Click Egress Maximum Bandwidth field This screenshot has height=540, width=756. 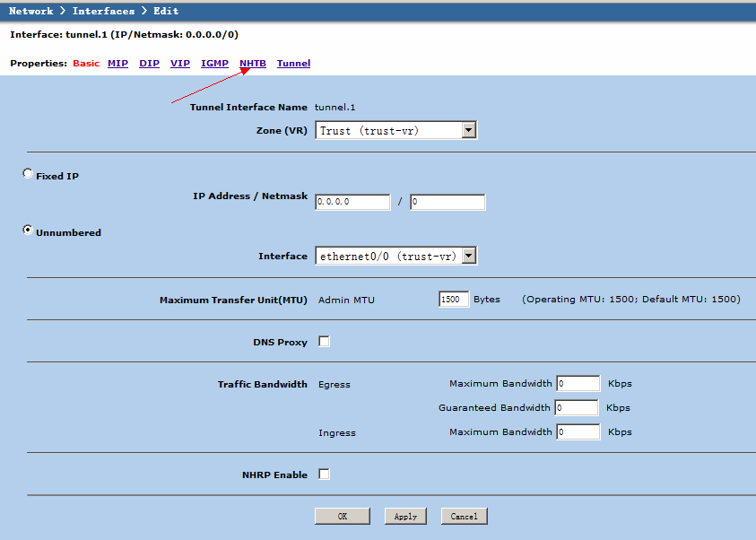pos(578,384)
